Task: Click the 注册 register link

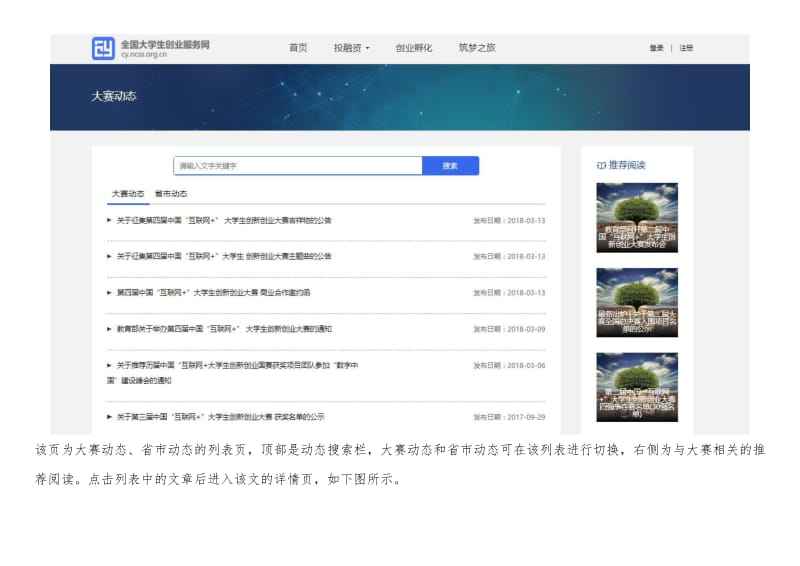Action: [x=686, y=48]
